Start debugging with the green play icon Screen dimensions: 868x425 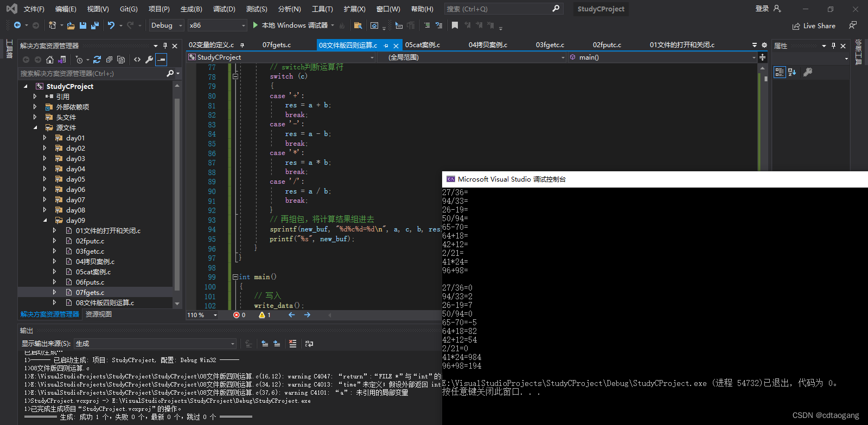[x=256, y=25]
